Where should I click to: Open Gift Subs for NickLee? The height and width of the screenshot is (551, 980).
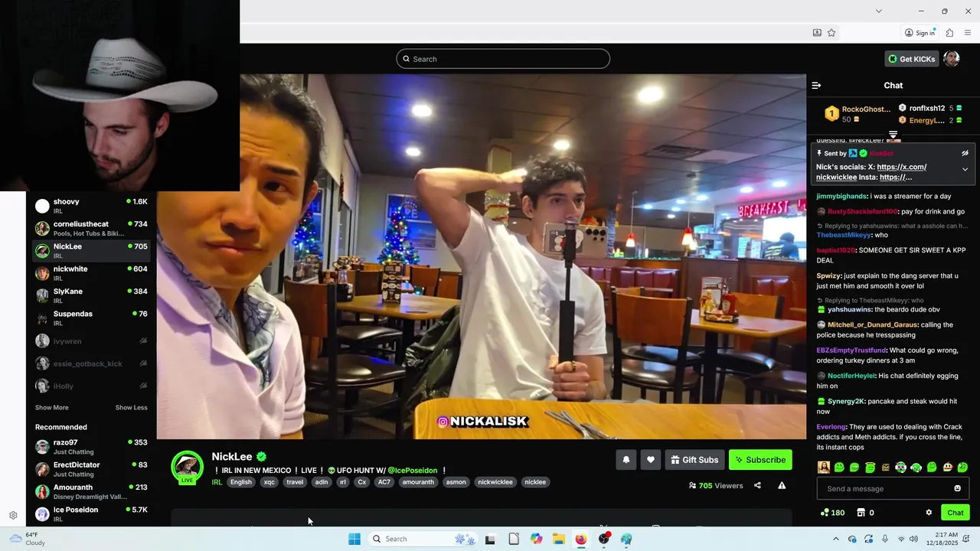tap(694, 460)
